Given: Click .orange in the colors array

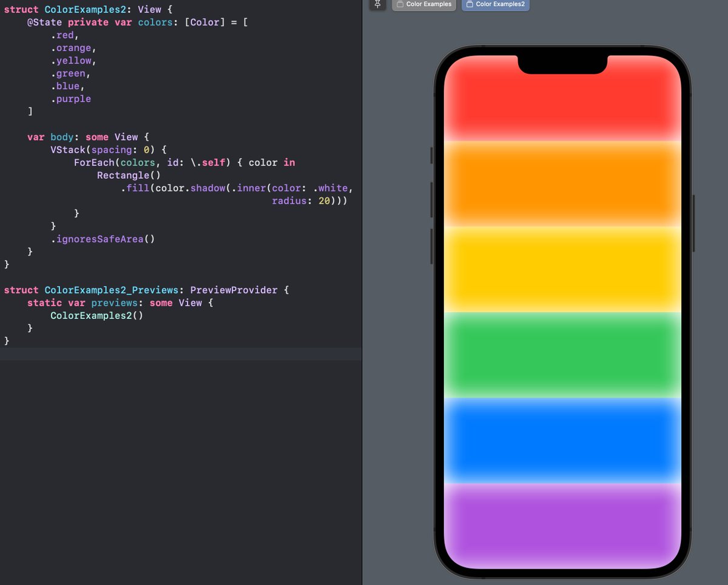Looking at the screenshot, I should pyautogui.click(x=72, y=47).
